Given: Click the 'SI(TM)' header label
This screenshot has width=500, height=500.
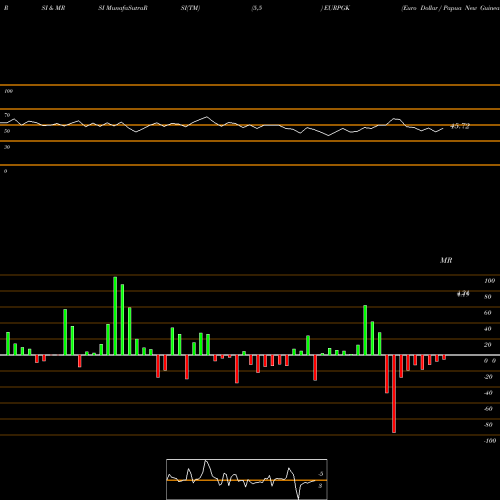Looking at the screenshot, I should point(190,8).
